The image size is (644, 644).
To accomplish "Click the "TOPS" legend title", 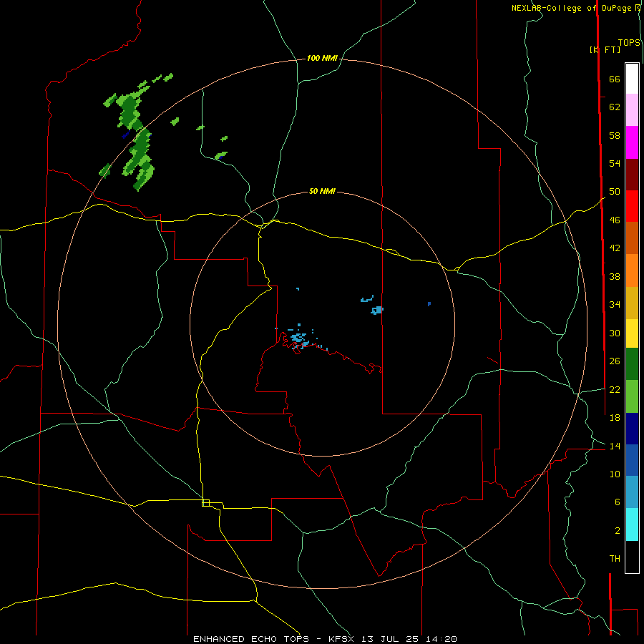I will coord(629,43).
